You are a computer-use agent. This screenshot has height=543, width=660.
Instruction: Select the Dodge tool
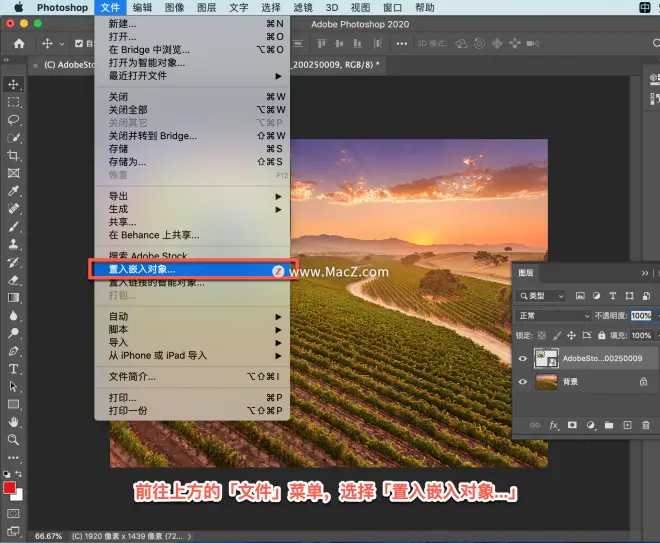(x=13, y=333)
